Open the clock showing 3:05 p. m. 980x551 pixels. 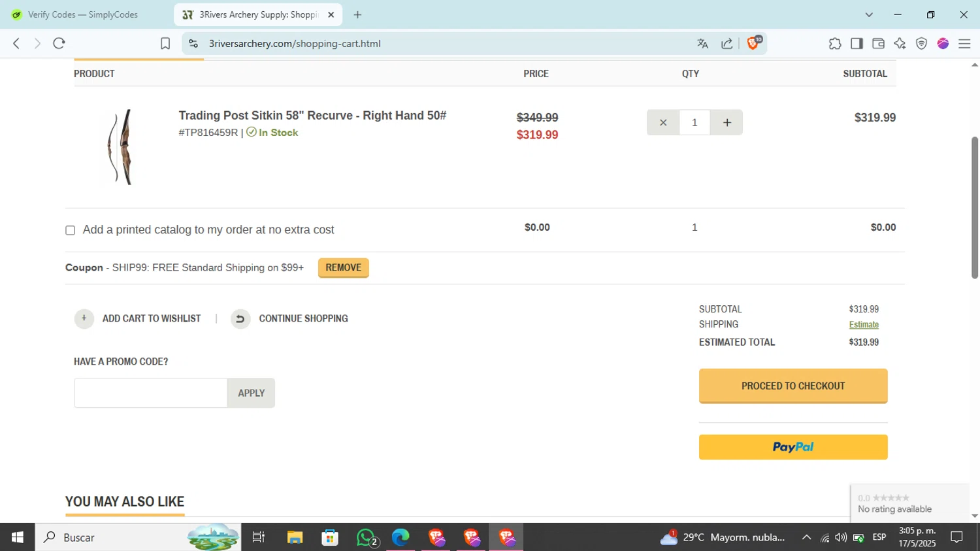[917, 537]
